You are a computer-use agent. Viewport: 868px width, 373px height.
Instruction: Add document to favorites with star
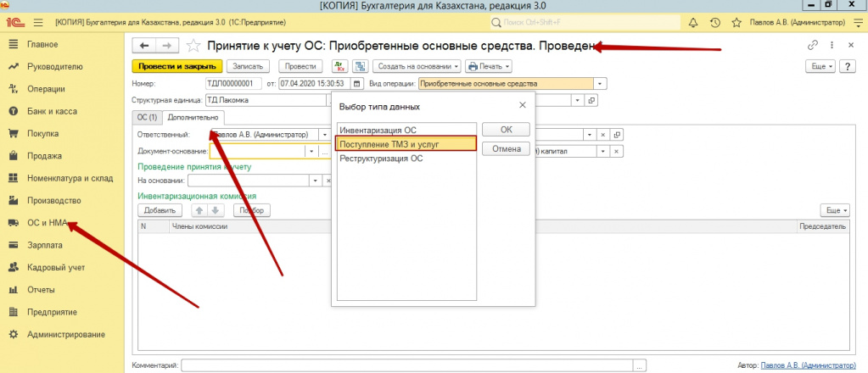point(193,46)
